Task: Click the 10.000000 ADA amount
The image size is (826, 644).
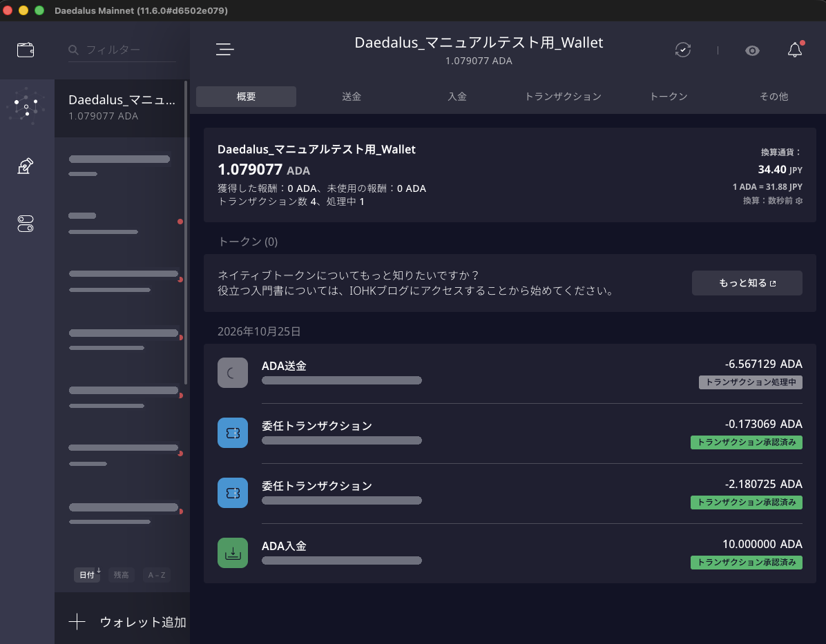Action: pyautogui.click(x=762, y=544)
